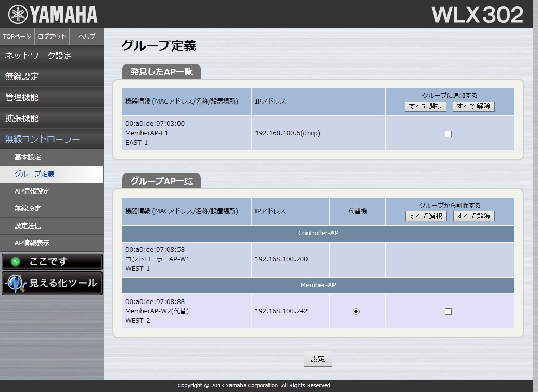Open the ヘルプ tab
This screenshot has width=538, height=392.
pyautogui.click(x=86, y=36)
